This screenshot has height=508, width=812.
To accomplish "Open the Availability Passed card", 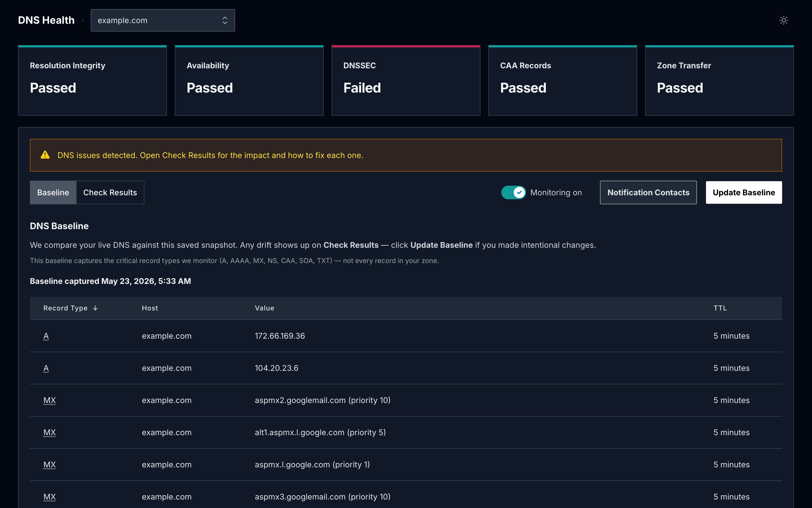I will 249,81.
